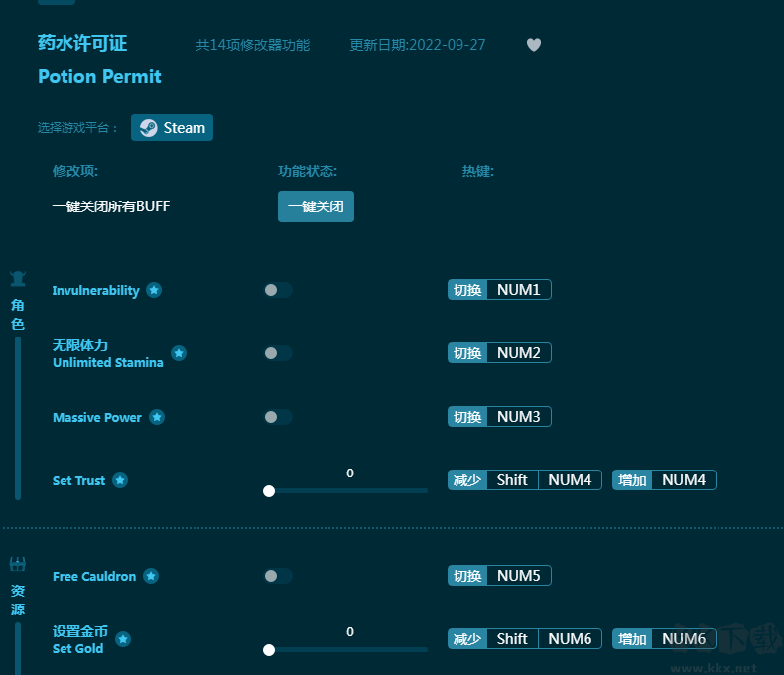Click the resources category icon in sidebar

[18, 565]
